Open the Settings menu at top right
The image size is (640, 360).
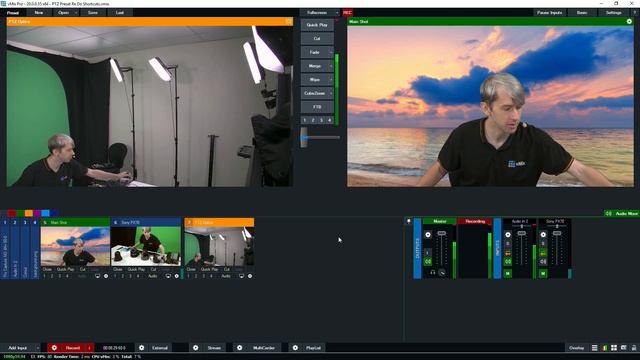pyautogui.click(x=613, y=13)
